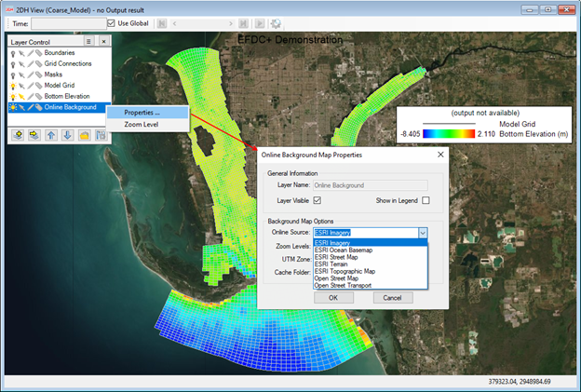The width and height of the screenshot is (581, 392).
Task: Select ESRI Topographic Map option
Action: (x=371, y=271)
